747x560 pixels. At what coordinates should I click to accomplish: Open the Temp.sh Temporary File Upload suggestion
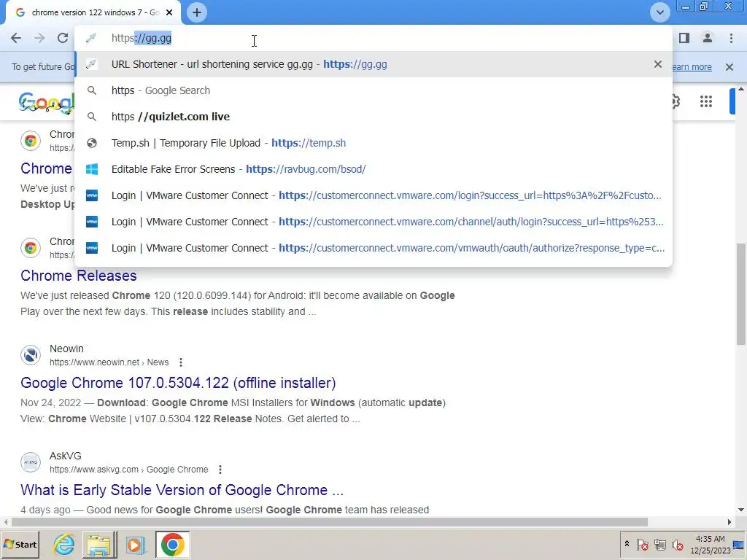373,143
